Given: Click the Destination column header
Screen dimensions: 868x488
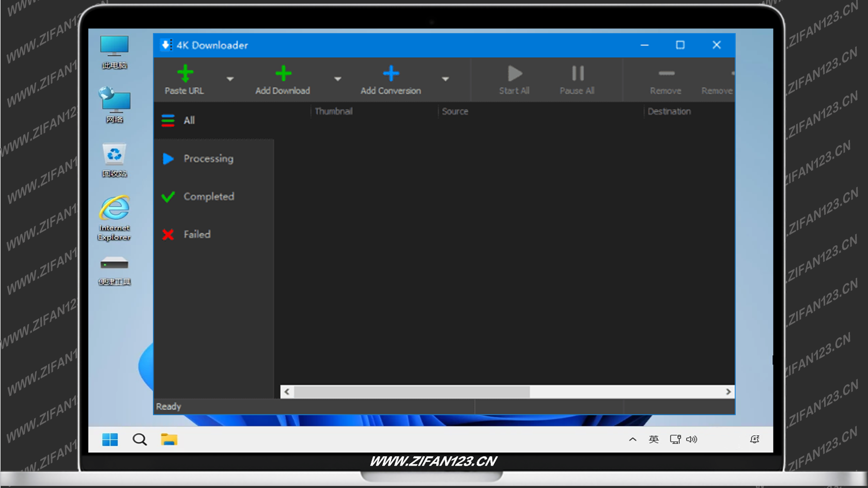Looking at the screenshot, I should [x=669, y=111].
